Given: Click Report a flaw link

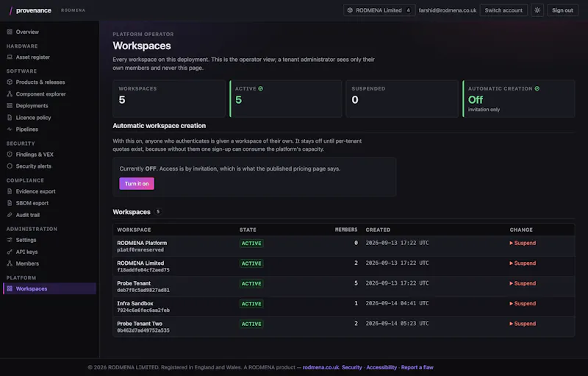Looking at the screenshot, I should pyautogui.click(x=417, y=367).
